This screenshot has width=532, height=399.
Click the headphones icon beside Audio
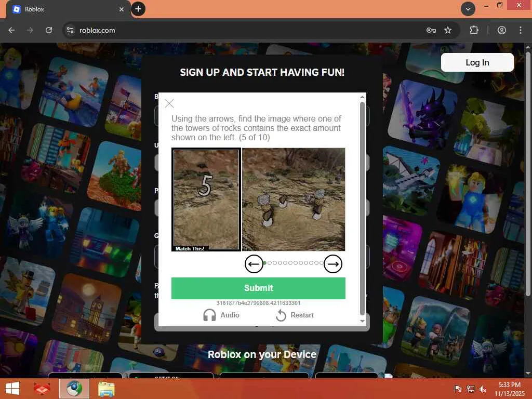(209, 315)
